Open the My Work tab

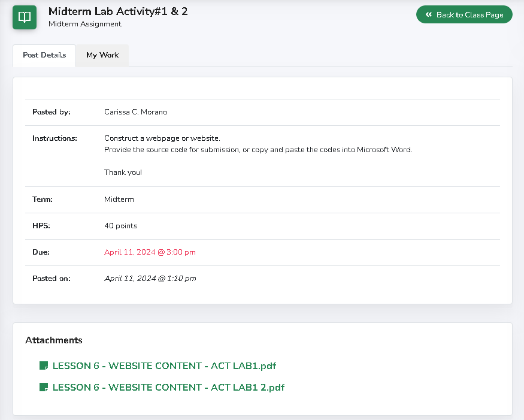[x=102, y=55]
